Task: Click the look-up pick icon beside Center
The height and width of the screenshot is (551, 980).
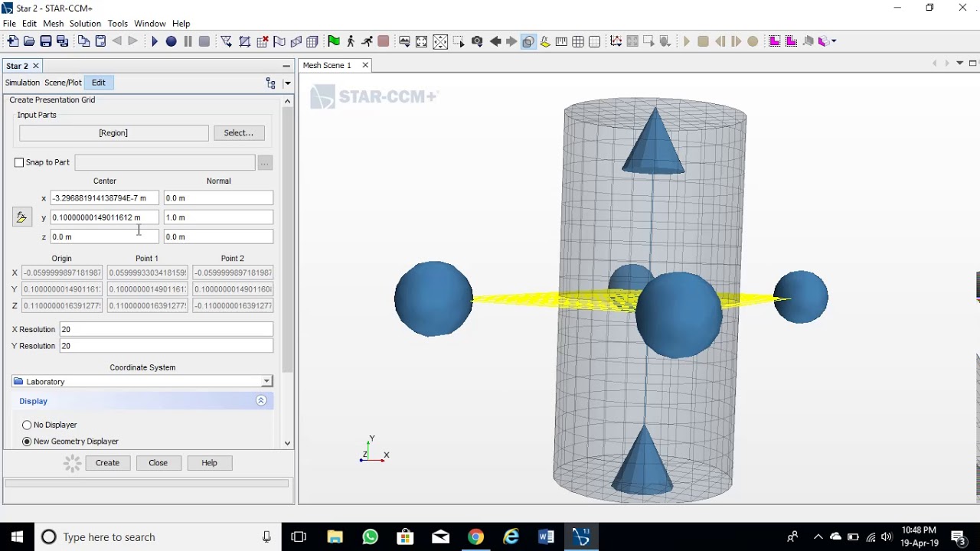Action: click(21, 217)
